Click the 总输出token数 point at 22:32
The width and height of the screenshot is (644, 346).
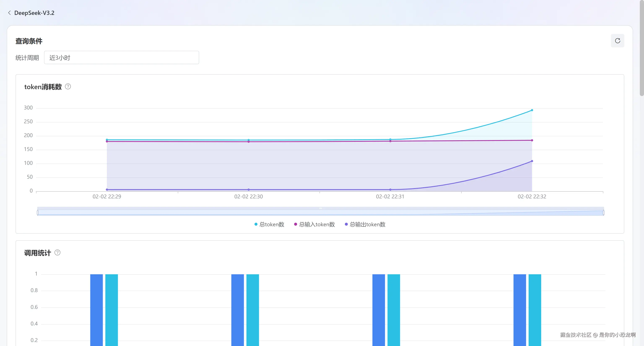(x=532, y=161)
